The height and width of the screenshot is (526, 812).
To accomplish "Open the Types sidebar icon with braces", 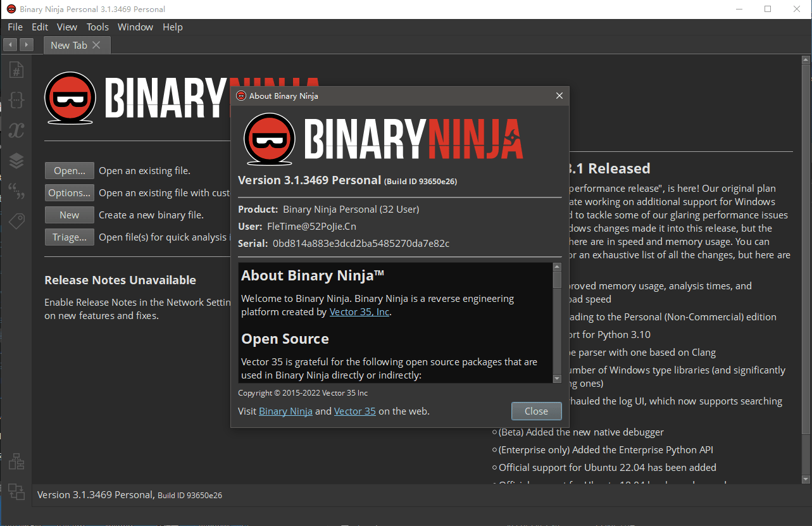I will coord(16,100).
